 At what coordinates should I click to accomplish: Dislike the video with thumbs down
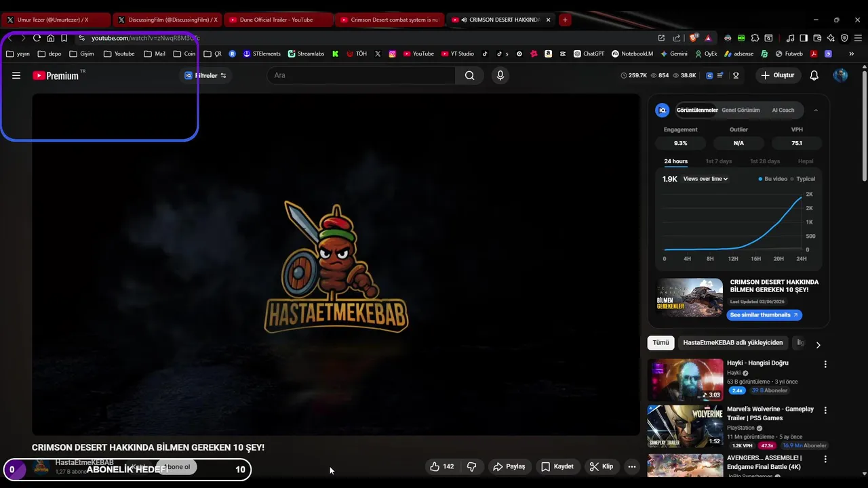[472, 466]
